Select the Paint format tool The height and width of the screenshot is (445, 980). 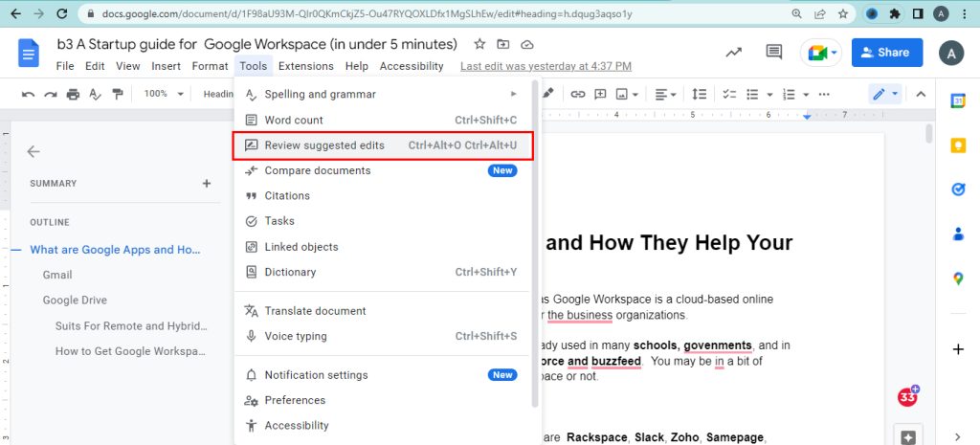tap(118, 94)
